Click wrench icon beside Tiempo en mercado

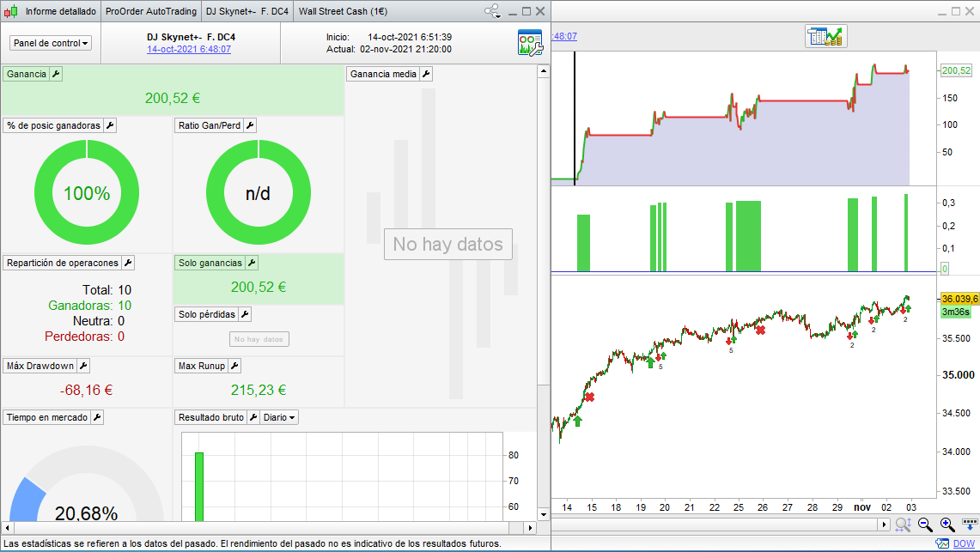click(x=97, y=417)
